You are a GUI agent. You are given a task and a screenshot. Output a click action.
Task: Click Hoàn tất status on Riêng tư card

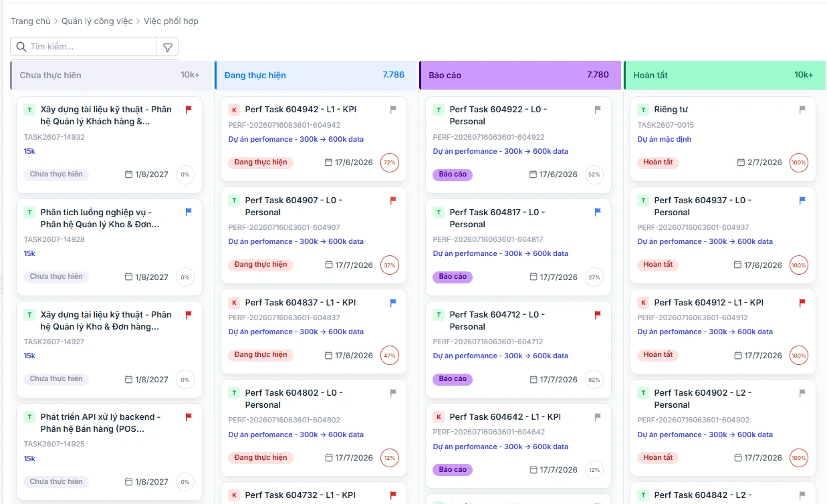coord(658,162)
